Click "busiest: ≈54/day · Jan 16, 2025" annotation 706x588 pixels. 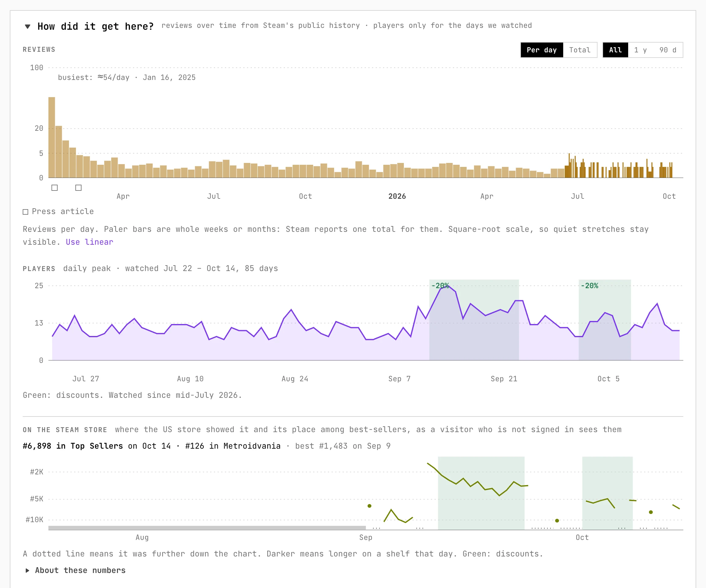127,77
